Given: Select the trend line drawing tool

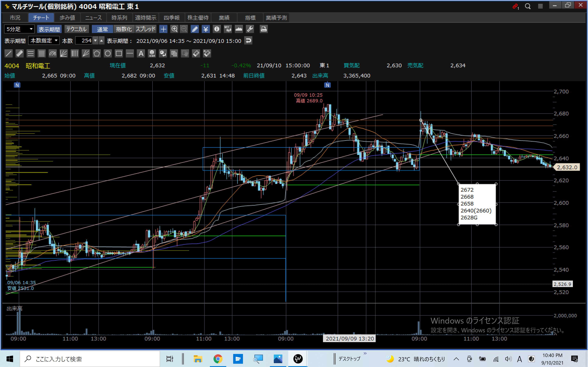Looking at the screenshot, I should point(9,53).
